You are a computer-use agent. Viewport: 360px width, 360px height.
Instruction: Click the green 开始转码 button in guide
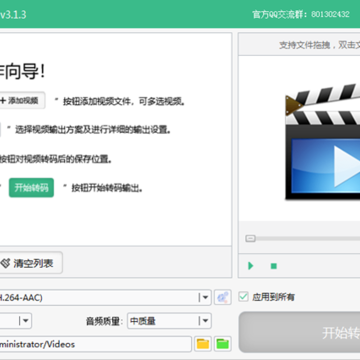(31, 188)
